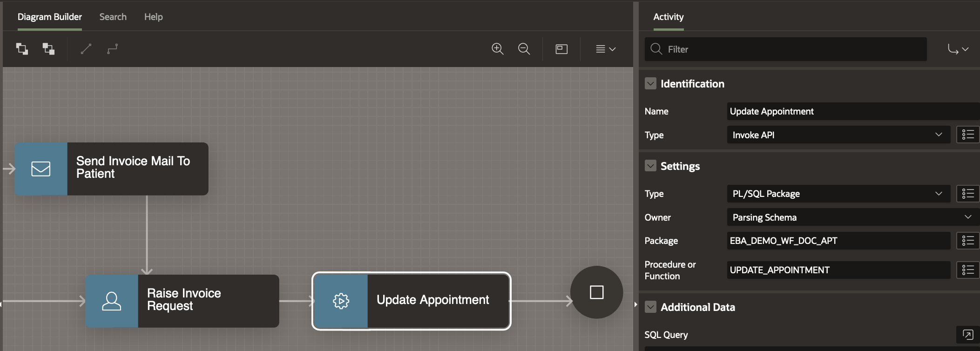Image resolution: width=980 pixels, height=351 pixels.
Task: Select the Activity tab in property panel
Action: point(669,17)
